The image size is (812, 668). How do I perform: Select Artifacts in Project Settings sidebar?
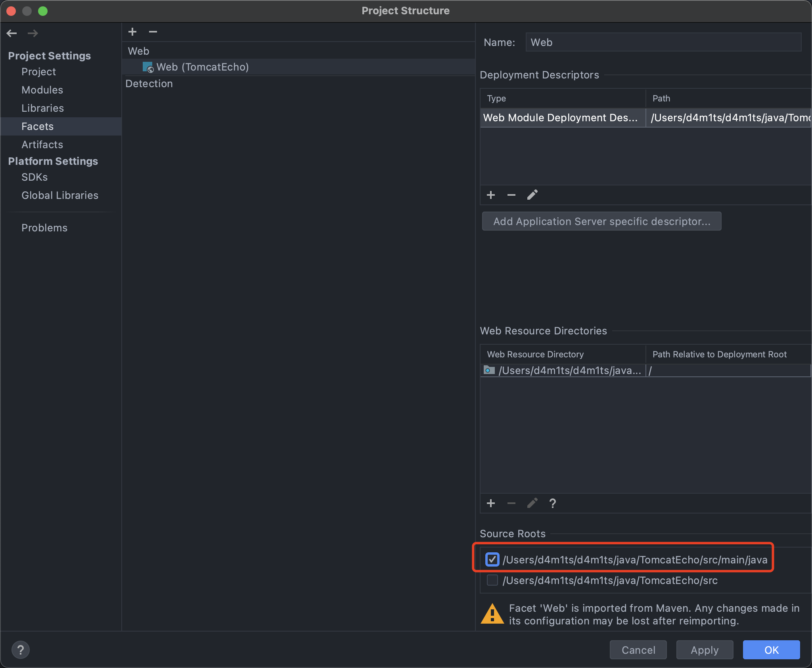[42, 144]
